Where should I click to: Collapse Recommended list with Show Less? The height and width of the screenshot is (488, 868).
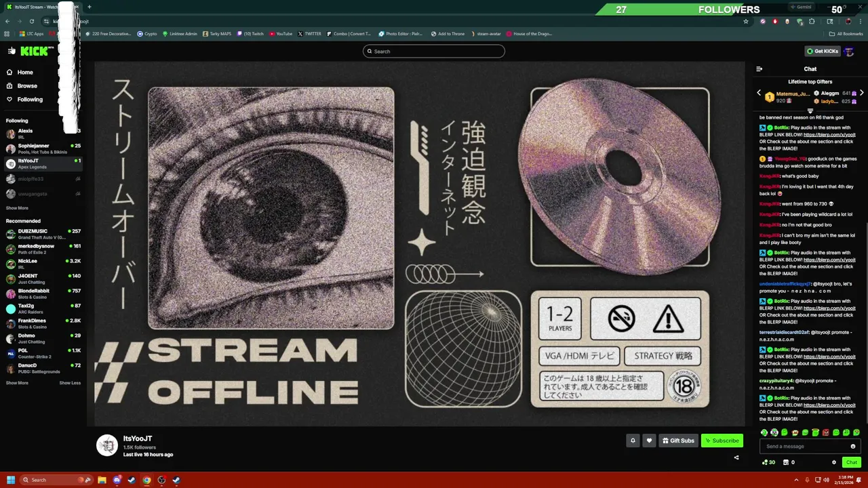pyautogui.click(x=70, y=383)
